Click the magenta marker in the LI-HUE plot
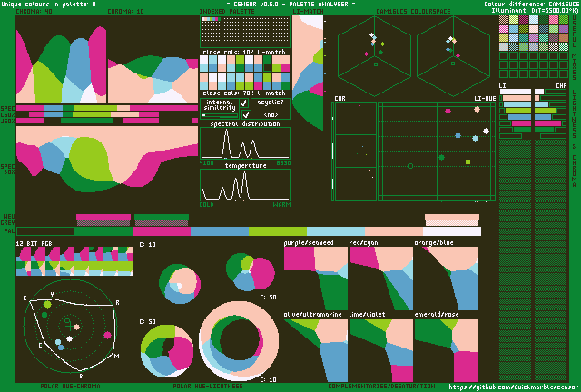The image size is (581, 392). (448, 111)
